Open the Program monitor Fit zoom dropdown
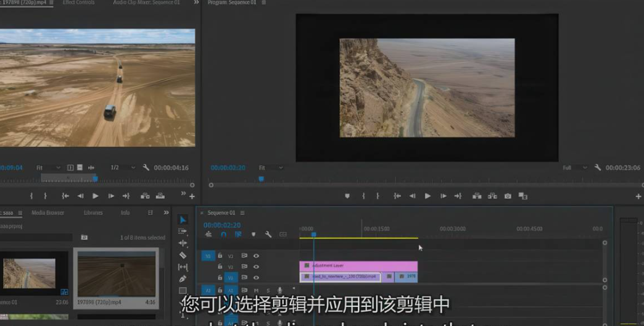Image resolution: width=644 pixels, height=326 pixels. [271, 167]
